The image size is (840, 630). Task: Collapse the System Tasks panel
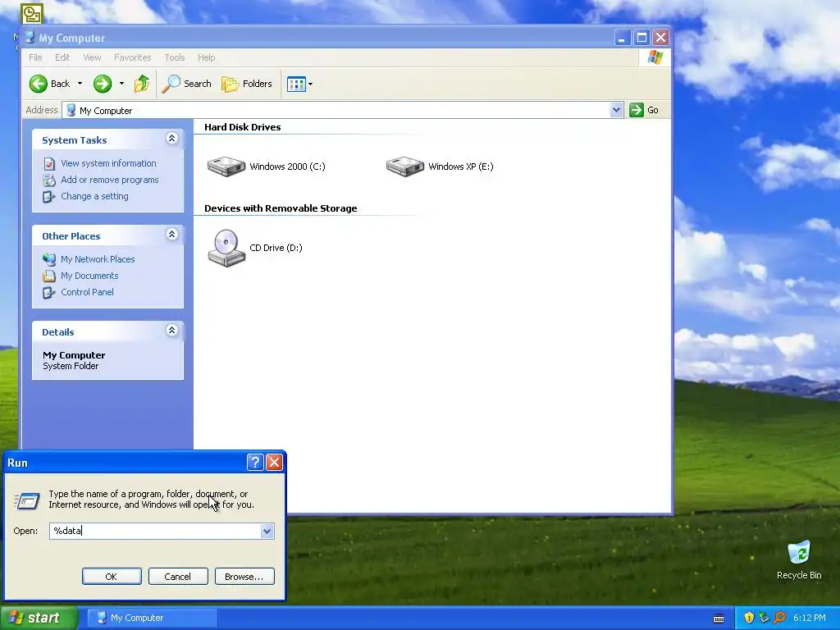(172, 139)
